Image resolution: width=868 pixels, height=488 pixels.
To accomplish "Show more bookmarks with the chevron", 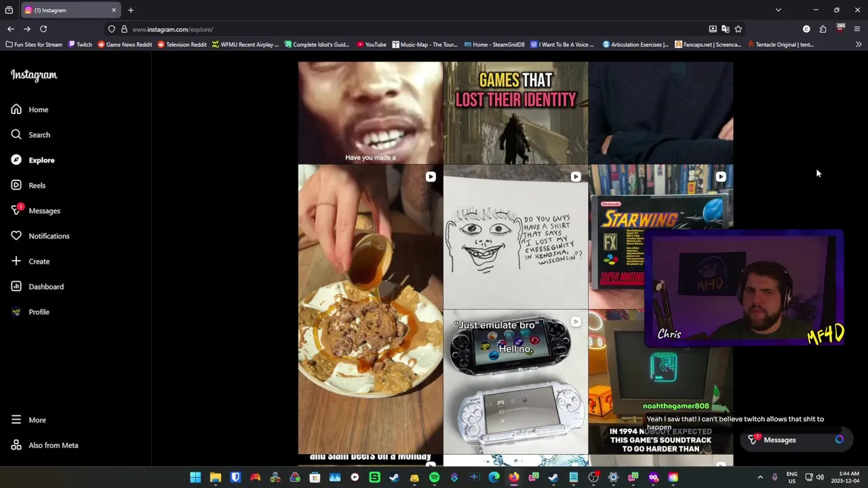I will (x=859, y=45).
